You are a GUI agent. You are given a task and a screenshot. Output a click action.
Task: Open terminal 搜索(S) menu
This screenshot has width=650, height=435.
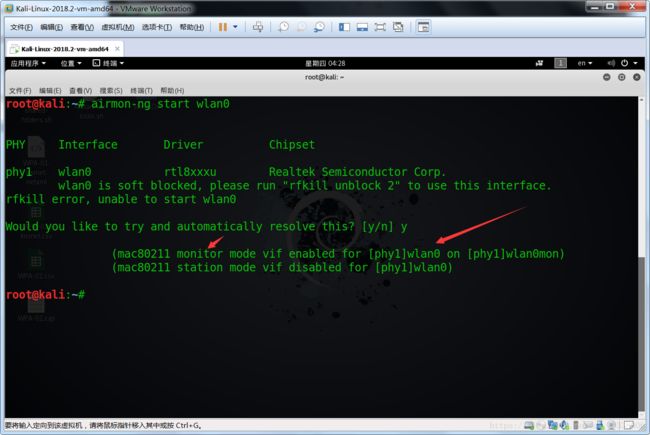pos(111,90)
